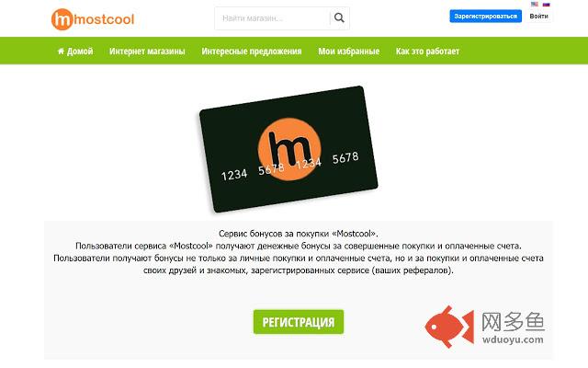The height and width of the screenshot is (368, 588).
Task: Open the Мои избранные menu item
Action: (x=349, y=51)
